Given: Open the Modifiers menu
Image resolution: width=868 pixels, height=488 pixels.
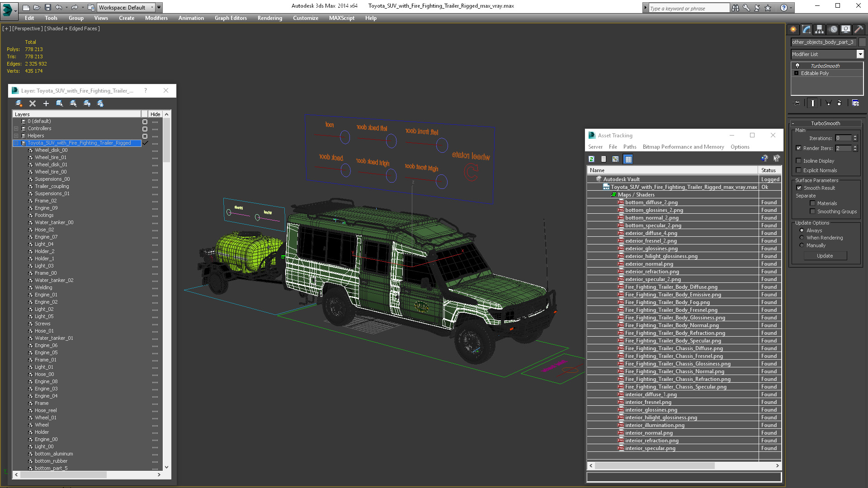Looking at the screenshot, I should point(156,18).
